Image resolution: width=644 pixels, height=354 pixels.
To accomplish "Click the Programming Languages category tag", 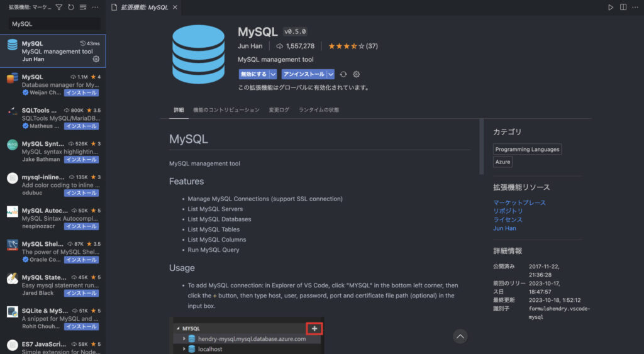I will pyautogui.click(x=528, y=150).
